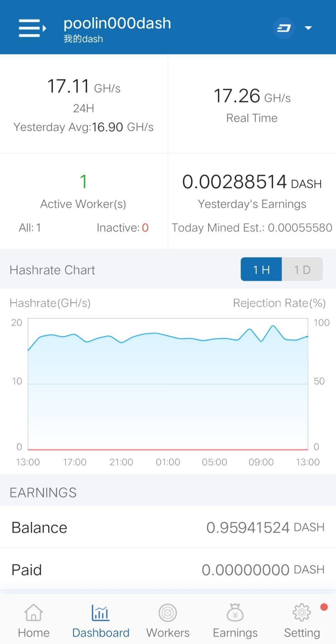
Task: Tap the Earnings money bag icon
Action: (235, 612)
